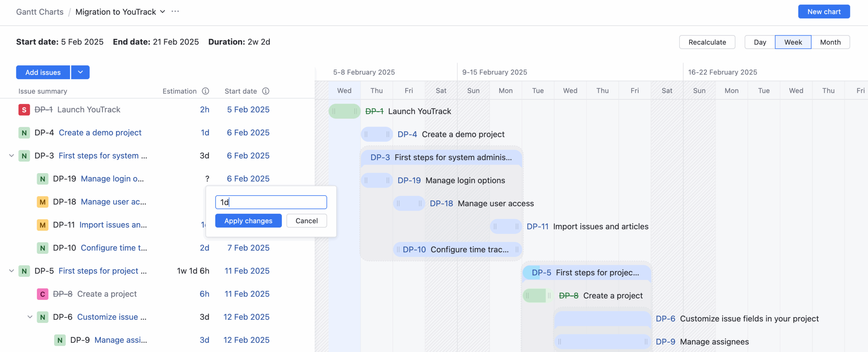Screen dimensions: 868x352
Task: Click the green N icon beside DP-4
Action: pyautogui.click(x=24, y=132)
